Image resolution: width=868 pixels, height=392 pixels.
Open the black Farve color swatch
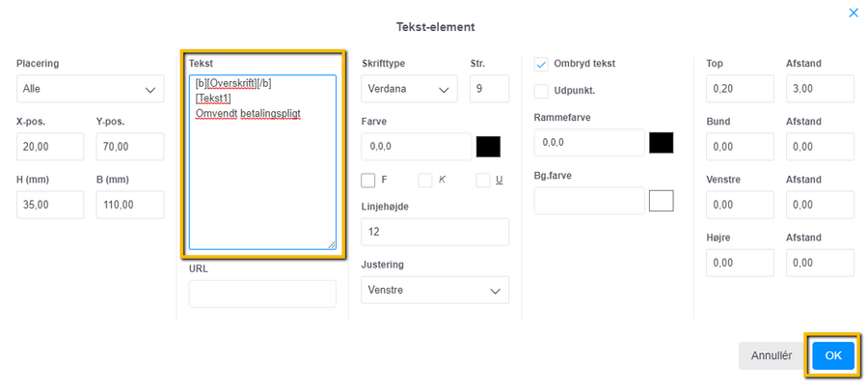tap(488, 147)
